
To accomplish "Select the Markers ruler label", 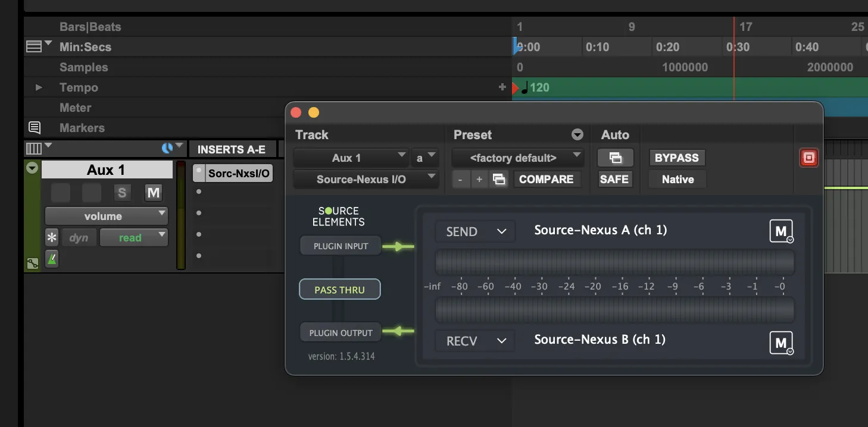I will (x=82, y=128).
